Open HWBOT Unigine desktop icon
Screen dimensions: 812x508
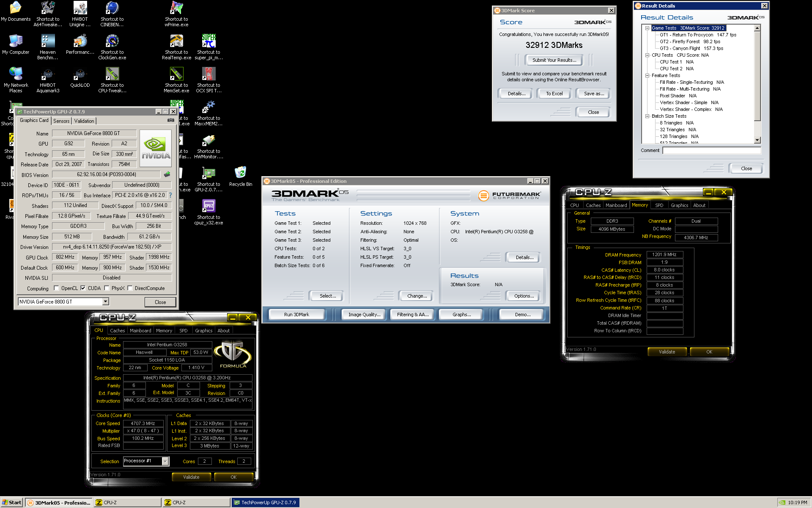pos(80,14)
